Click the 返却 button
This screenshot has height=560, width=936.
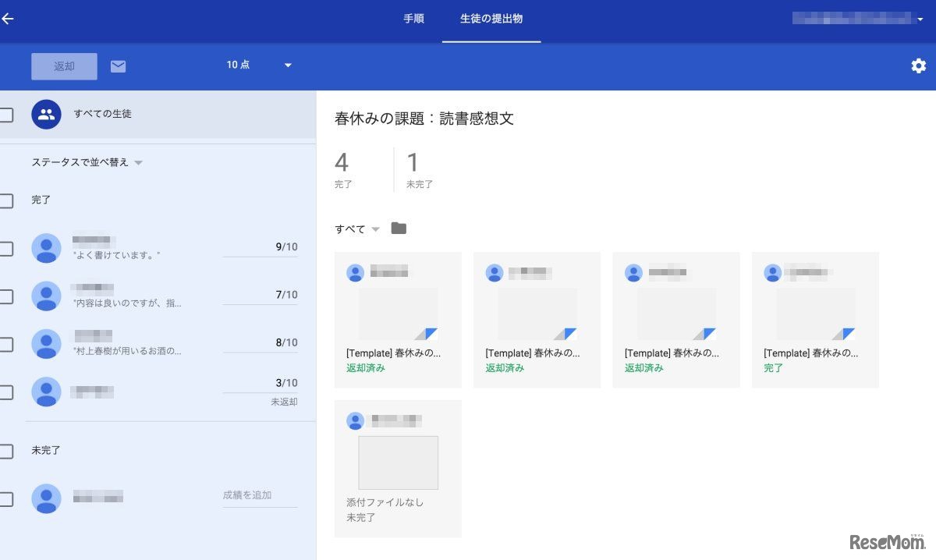(64, 66)
